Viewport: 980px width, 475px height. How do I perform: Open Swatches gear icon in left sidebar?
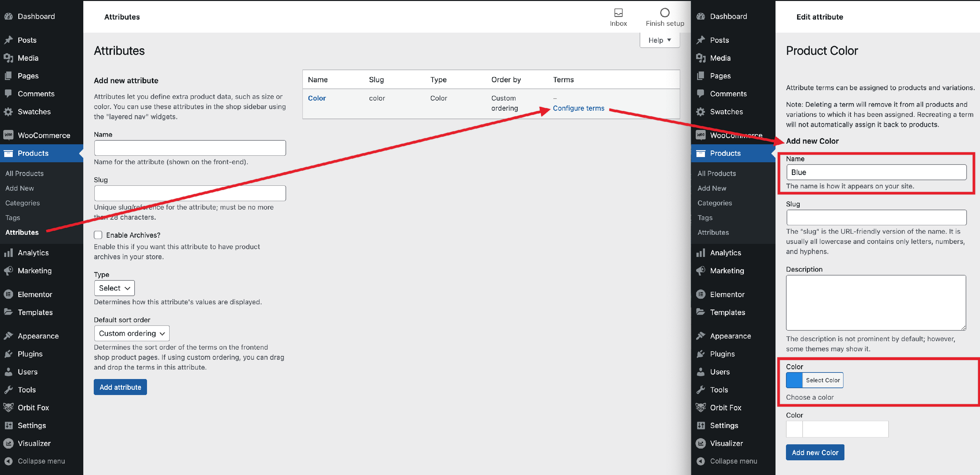(8, 112)
